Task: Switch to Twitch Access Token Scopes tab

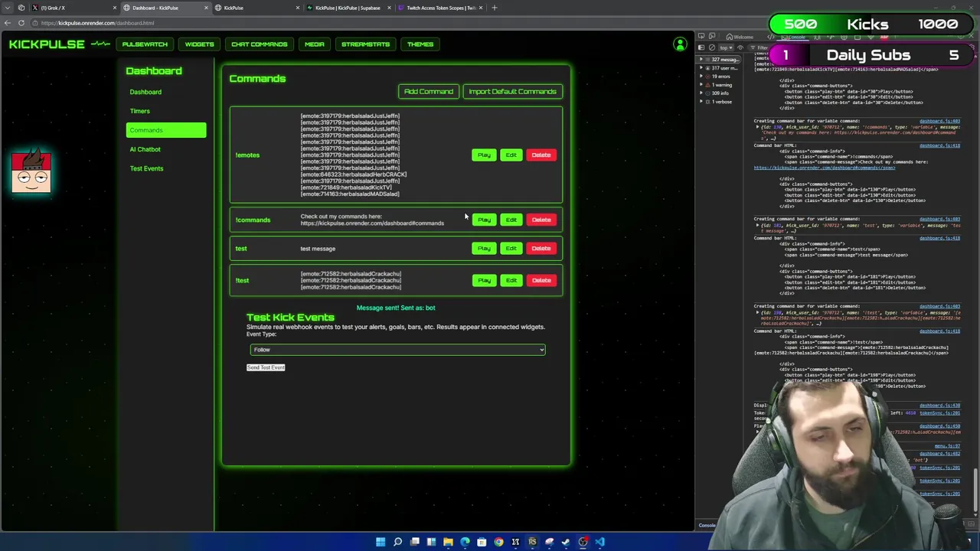Action: pos(440,8)
